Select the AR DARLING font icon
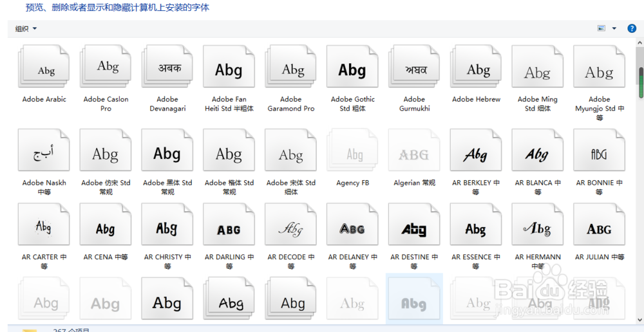 [x=229, y=225]
